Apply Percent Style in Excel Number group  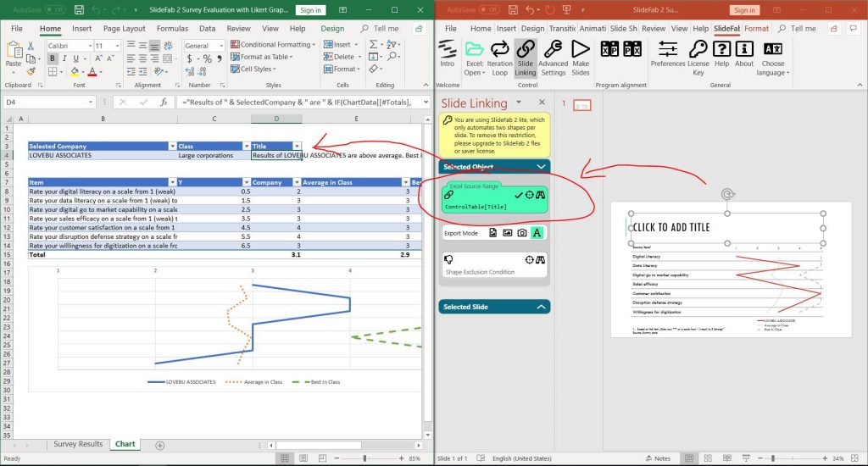click(x=207, y=58)
